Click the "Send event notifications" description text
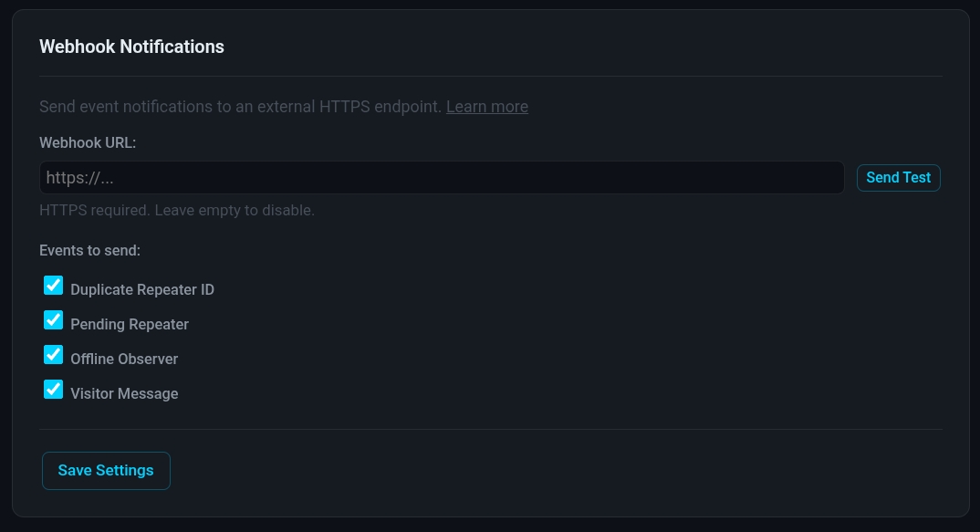980x532 pixels. [x=240, y=107]
